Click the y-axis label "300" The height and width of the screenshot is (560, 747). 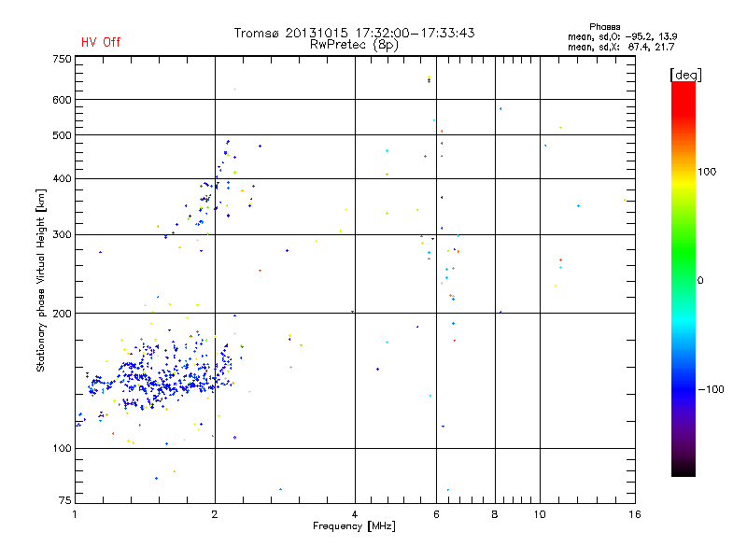62,235
